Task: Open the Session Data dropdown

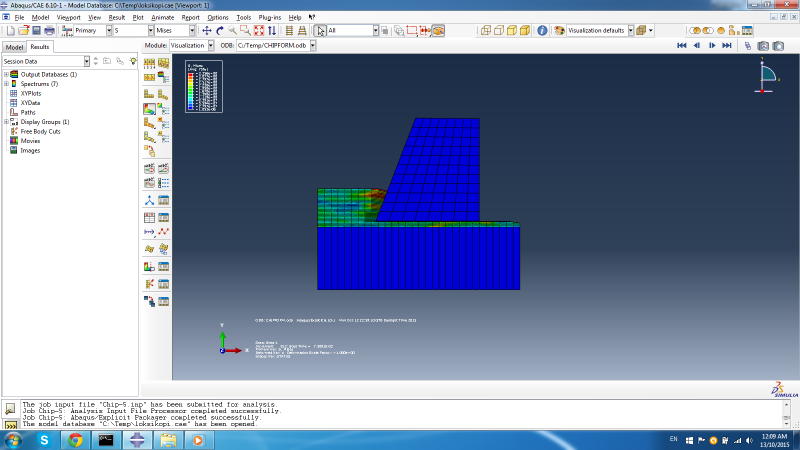Action: pyautogui.click(x=87, y=61)
